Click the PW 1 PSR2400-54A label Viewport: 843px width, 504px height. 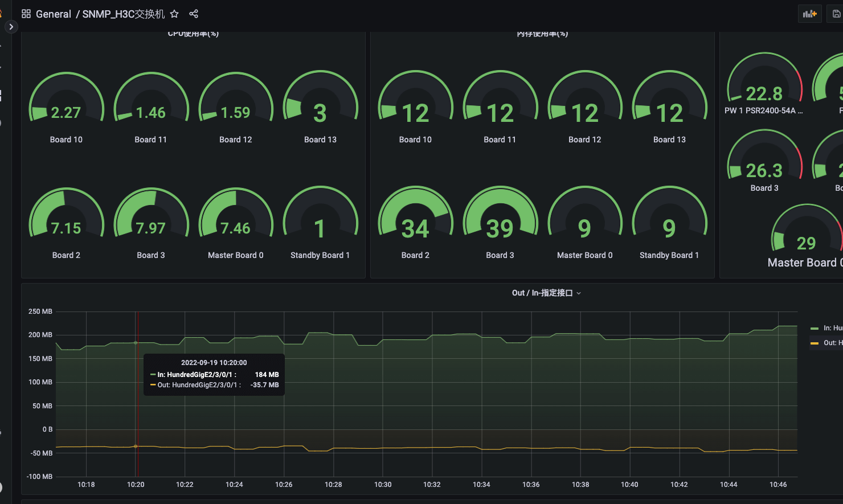[763, 110]
